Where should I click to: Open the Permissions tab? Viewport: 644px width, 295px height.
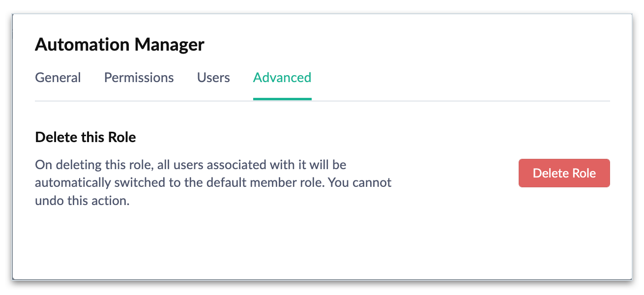[x=139, y=78]
